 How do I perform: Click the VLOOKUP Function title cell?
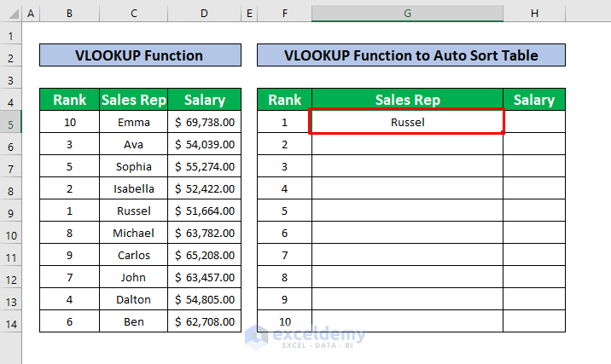(139, 55)
